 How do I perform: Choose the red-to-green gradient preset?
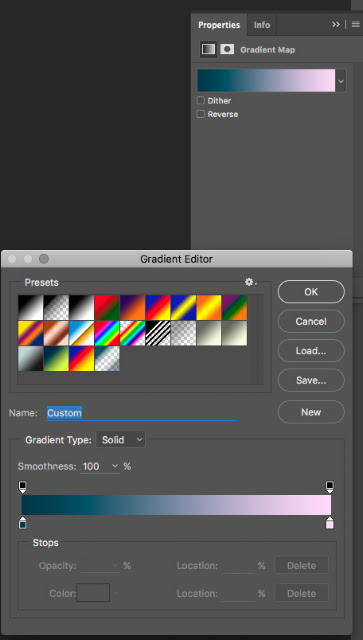coord(107,308)
